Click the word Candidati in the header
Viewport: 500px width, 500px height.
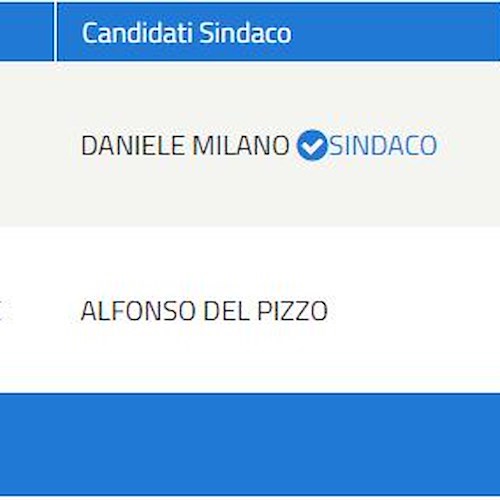[x=138, y=33]
